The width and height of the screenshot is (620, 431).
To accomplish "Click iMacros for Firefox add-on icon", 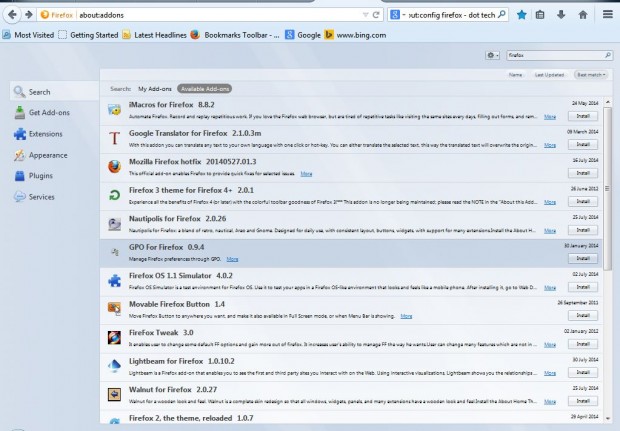I will (114, 110).
